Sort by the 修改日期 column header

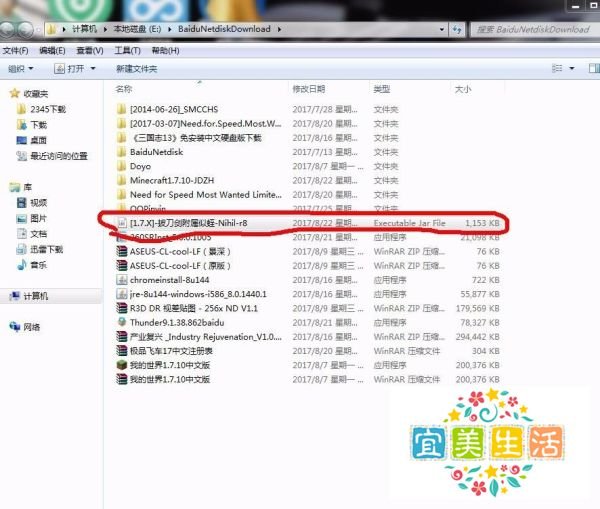tap(309, 89)
